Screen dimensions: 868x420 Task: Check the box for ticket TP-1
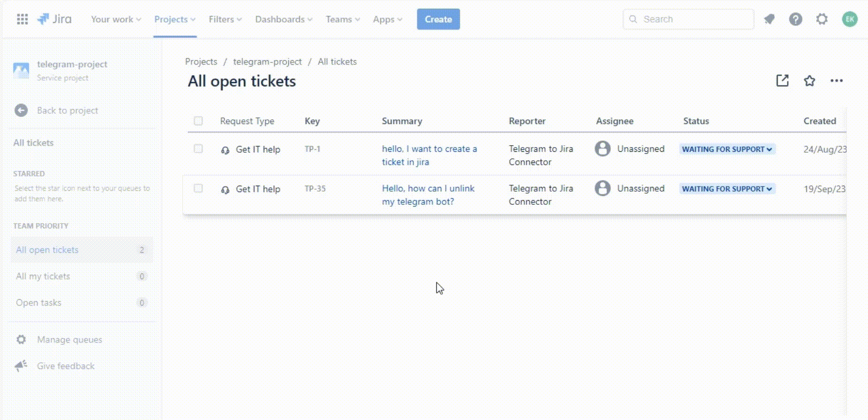coord(198,149)
